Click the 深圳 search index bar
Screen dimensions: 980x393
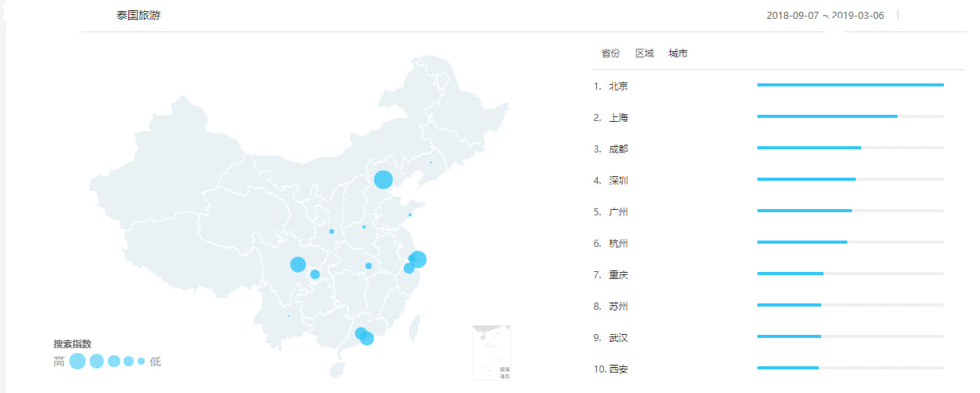tap(806, 179)
